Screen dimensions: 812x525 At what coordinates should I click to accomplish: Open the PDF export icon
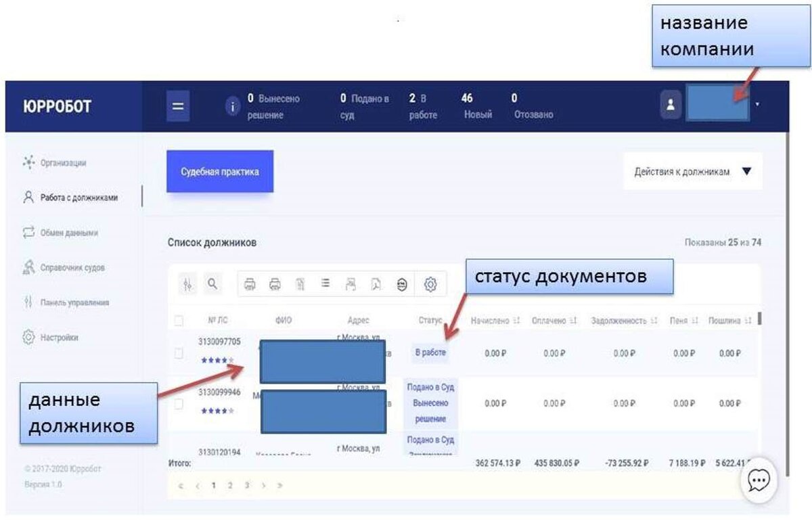377,284
